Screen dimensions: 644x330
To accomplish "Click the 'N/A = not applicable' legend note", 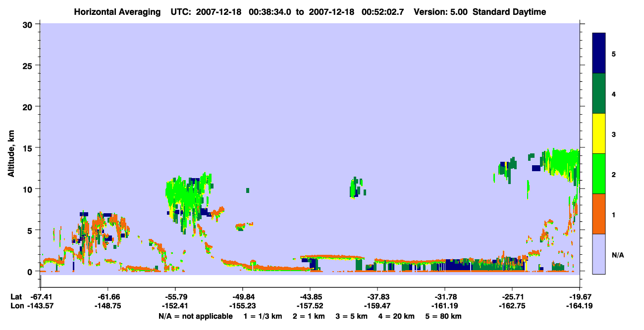I will 195,316.
